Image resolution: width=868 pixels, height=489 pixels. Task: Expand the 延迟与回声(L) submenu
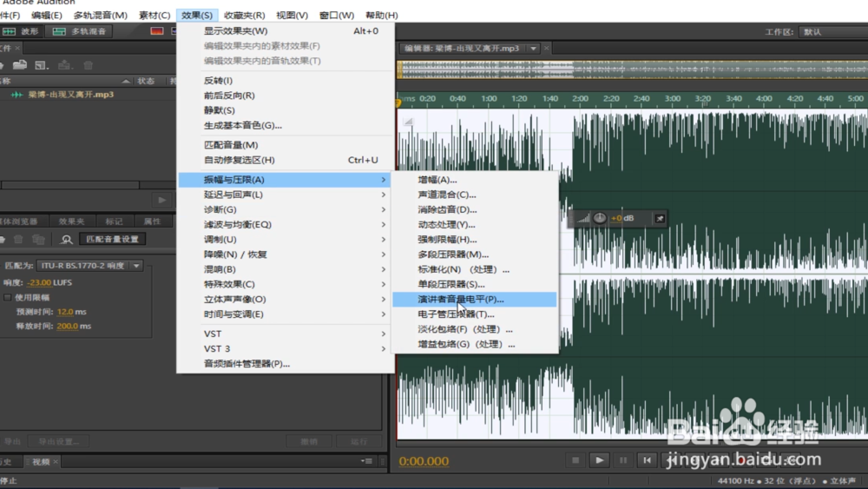pos(286,195)
